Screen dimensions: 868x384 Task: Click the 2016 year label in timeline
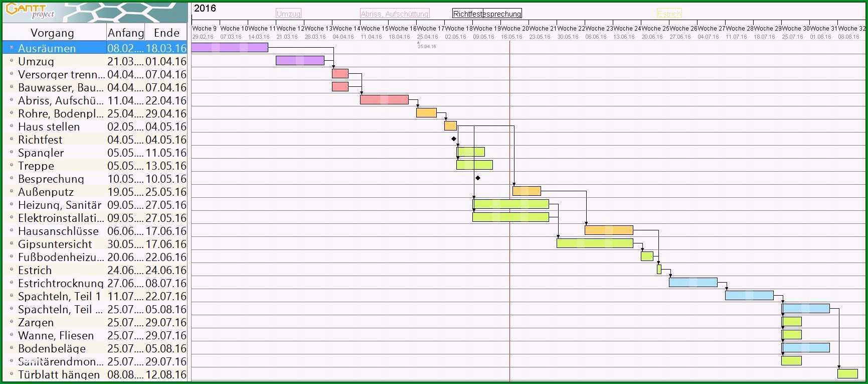205,9
